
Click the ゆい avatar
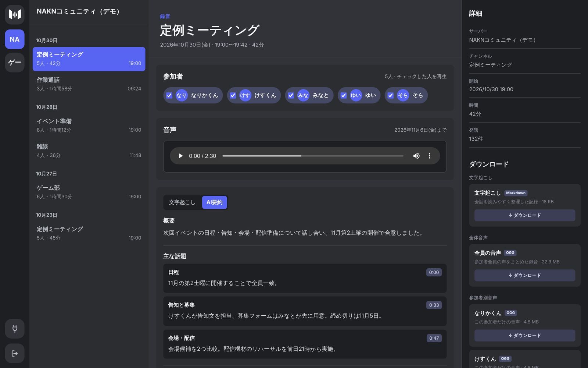pyautogui.click(x=356, y=95)
